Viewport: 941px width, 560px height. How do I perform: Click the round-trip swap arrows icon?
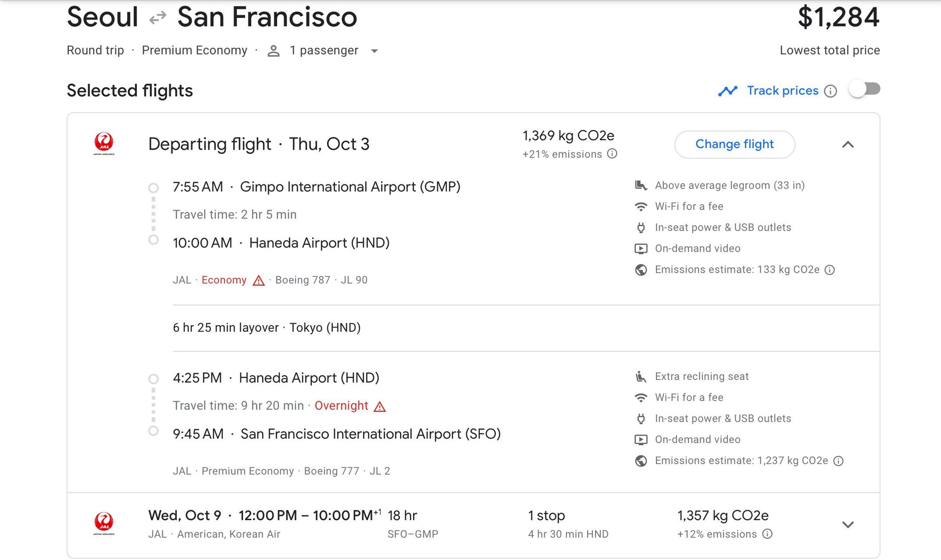(158, 18)
